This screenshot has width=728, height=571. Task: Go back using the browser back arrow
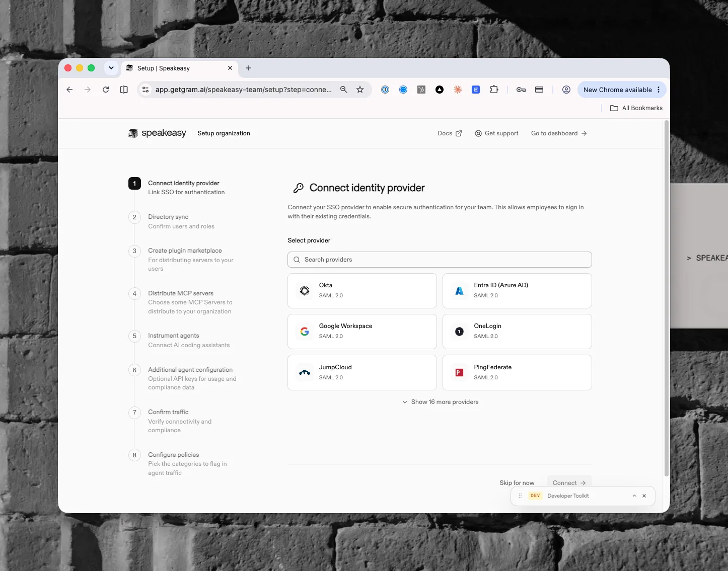(x=69, y=90)
